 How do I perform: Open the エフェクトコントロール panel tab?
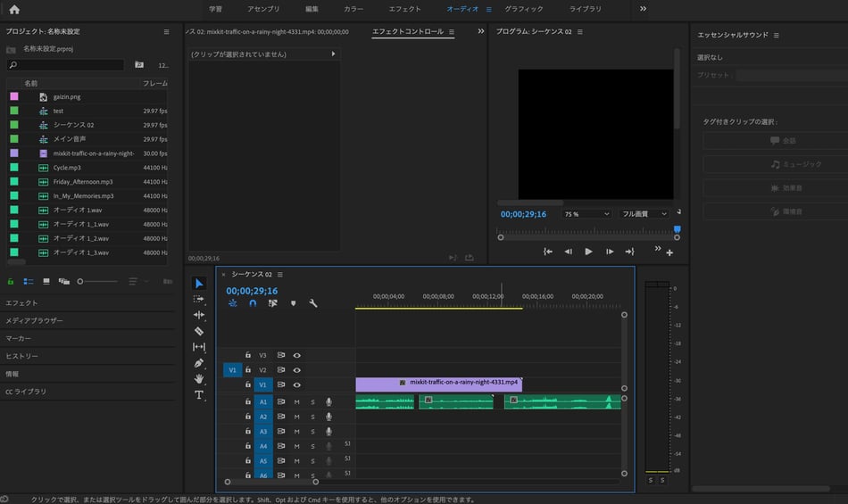coord(407,32)
